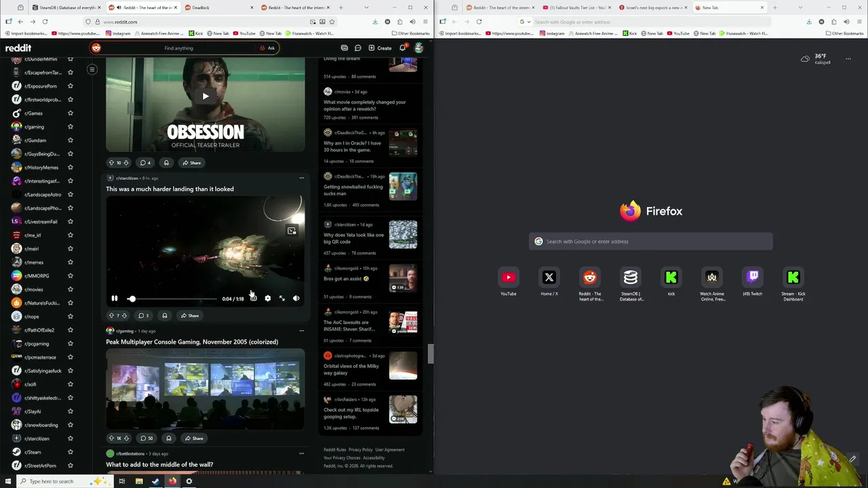This screenshot has height=488, width=868.
Task: Open weather widget options menu
Action: pos(848,59)
